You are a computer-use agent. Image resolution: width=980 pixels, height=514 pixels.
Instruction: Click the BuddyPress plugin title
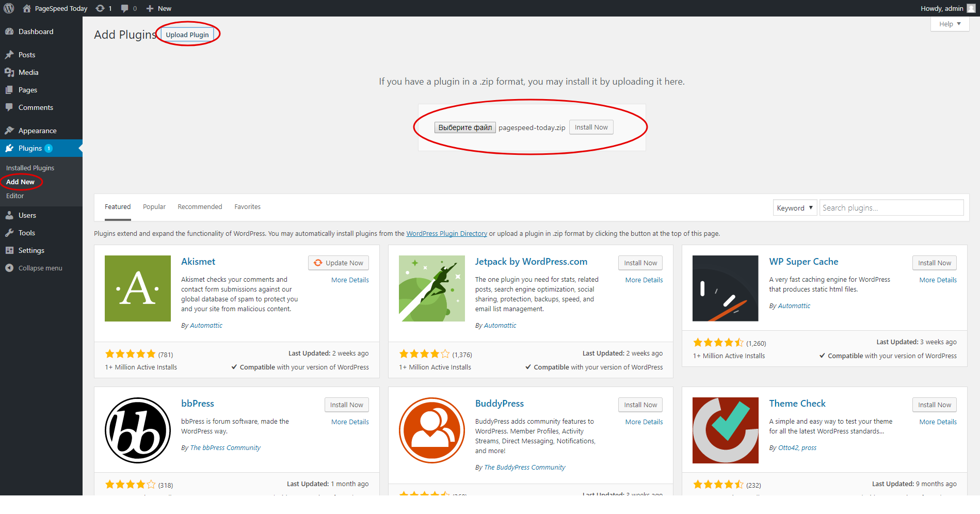click(500, 404)
